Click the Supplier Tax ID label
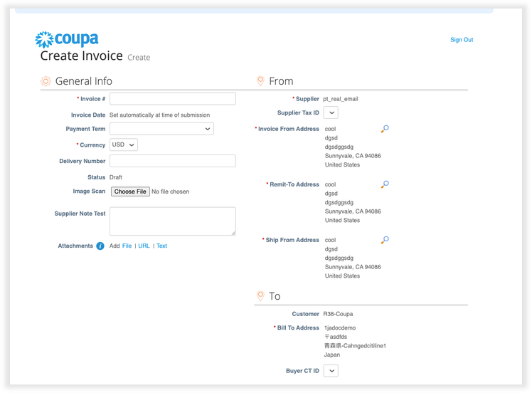This screenshot has width=532, height=393. [x=298, y=112]
